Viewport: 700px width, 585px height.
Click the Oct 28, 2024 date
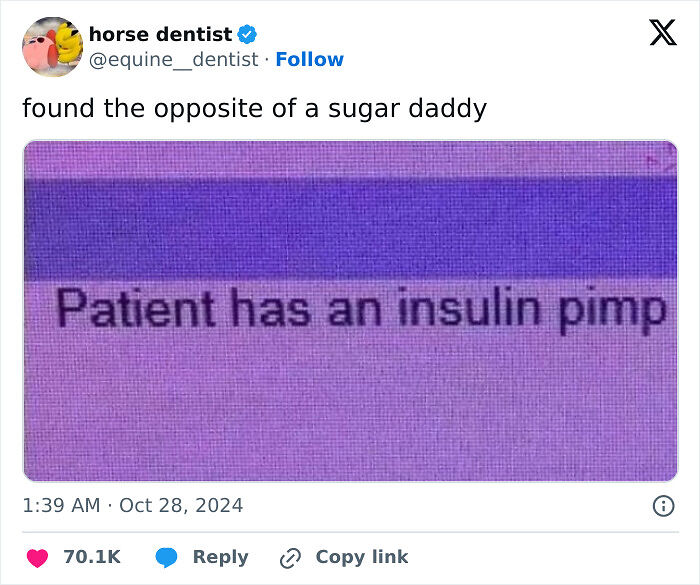point(181,506)
